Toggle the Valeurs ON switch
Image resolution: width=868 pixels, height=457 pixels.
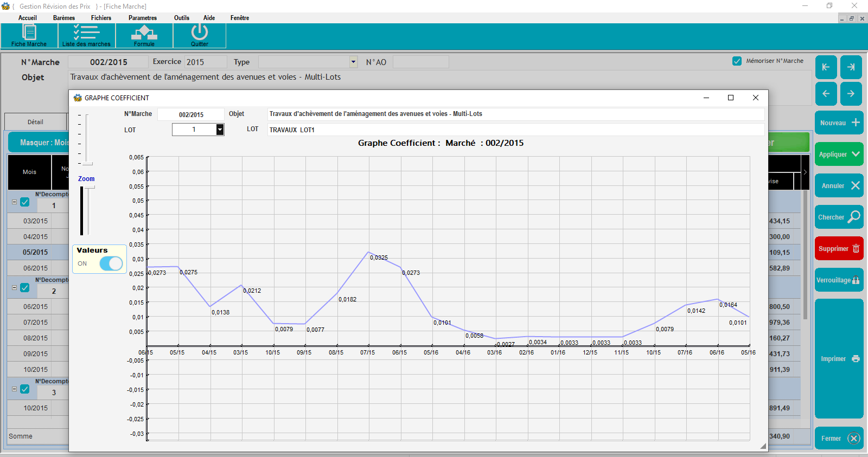click(x=111, y=263)
